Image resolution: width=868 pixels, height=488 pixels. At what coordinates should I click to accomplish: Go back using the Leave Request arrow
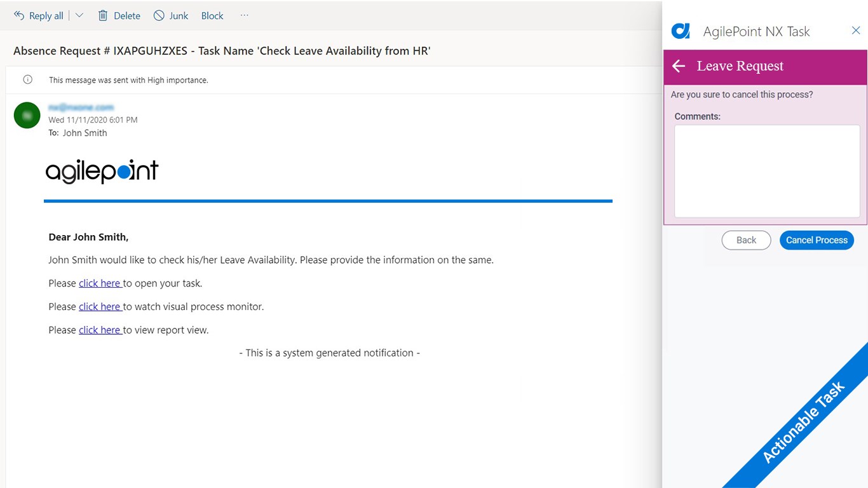pos(679,66)
